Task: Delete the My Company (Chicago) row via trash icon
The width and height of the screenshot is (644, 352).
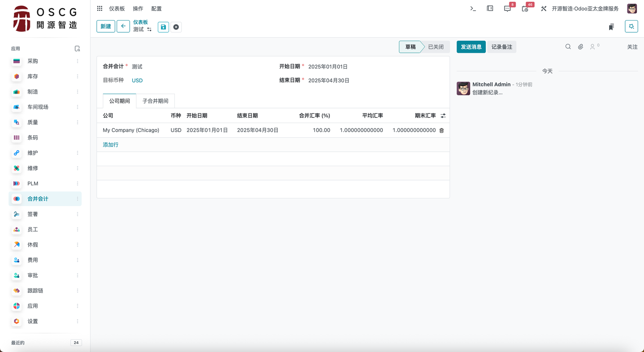Action: click(x=441, y=130)
